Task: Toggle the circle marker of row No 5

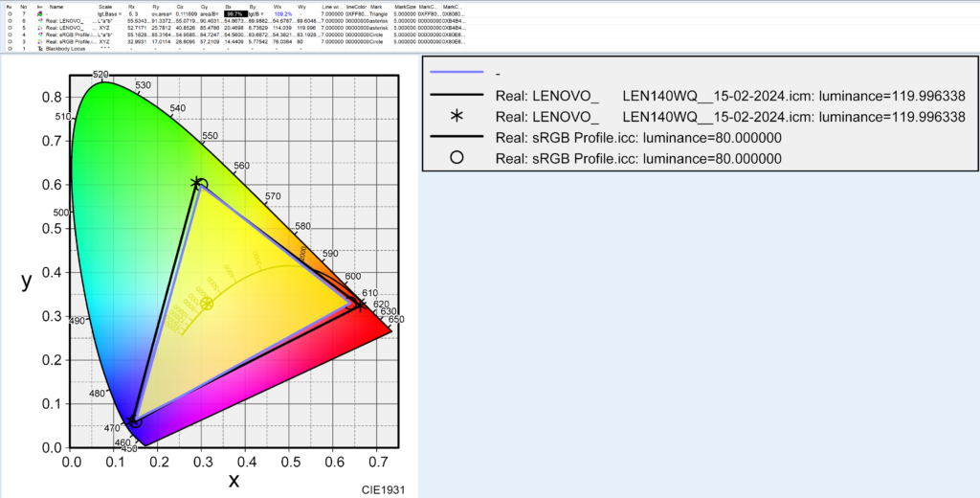Action: tap(10, 28)
